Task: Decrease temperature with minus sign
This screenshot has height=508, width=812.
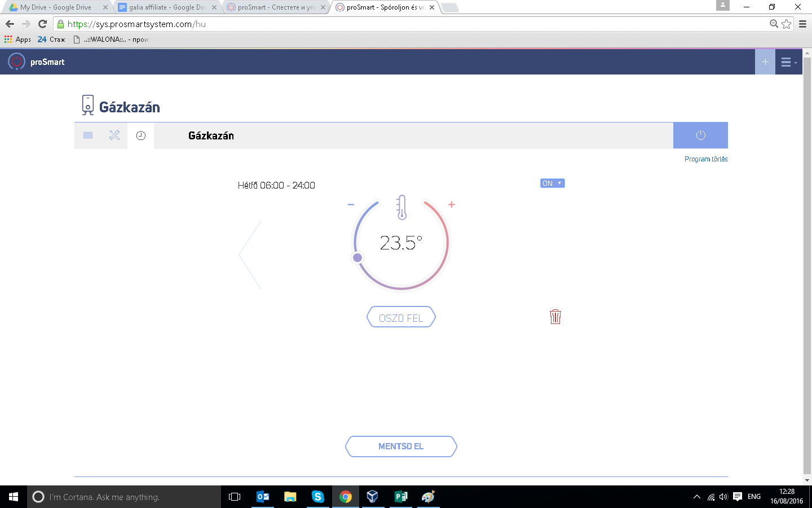Action: (x=351, y=204)
